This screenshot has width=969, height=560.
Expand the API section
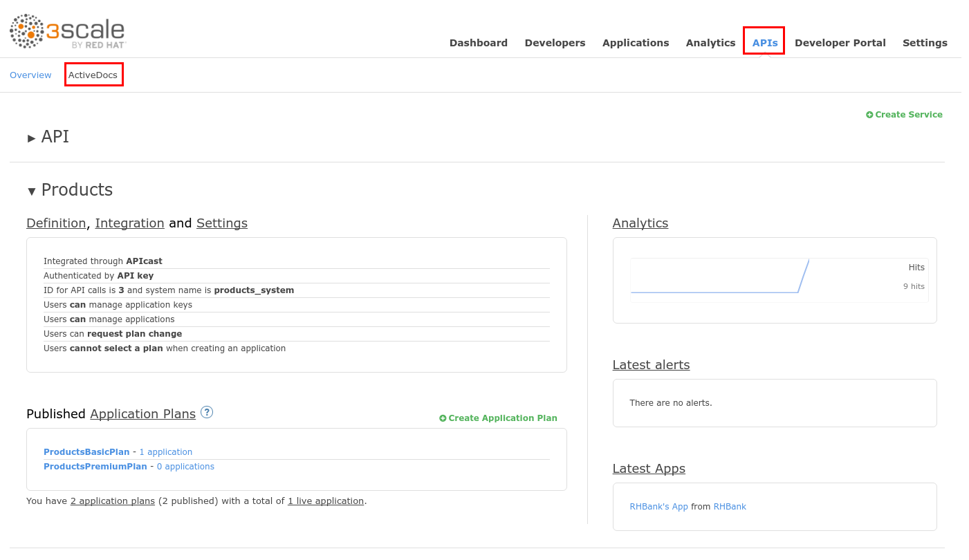(x=32, y=138)
